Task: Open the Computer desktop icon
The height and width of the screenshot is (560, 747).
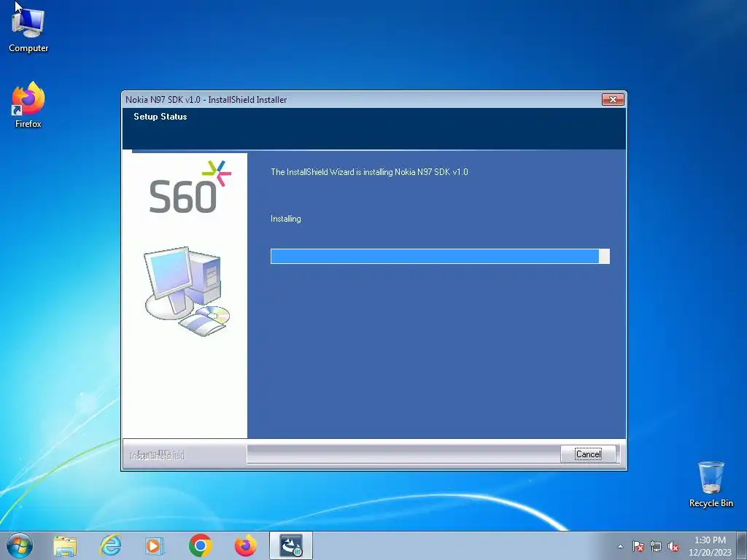Action: pos(28,28)
